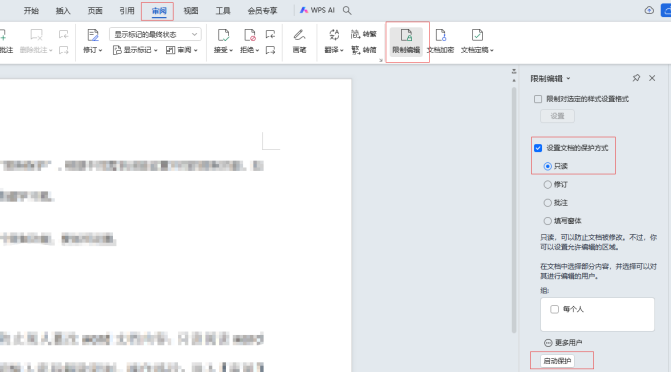671x372 pixels.
Task: Open the markup display state dropdown
Action: [x=155, y=34]
